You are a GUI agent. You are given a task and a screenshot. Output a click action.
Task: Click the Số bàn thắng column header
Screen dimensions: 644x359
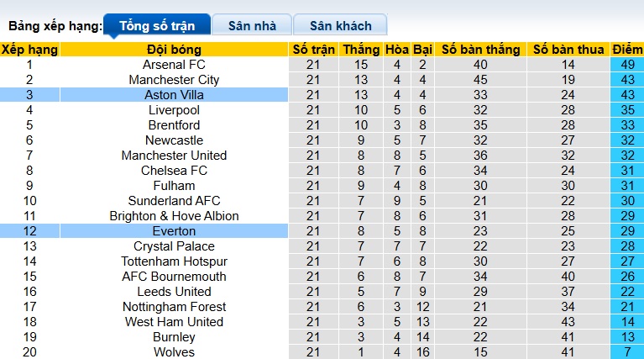point(480,50)
